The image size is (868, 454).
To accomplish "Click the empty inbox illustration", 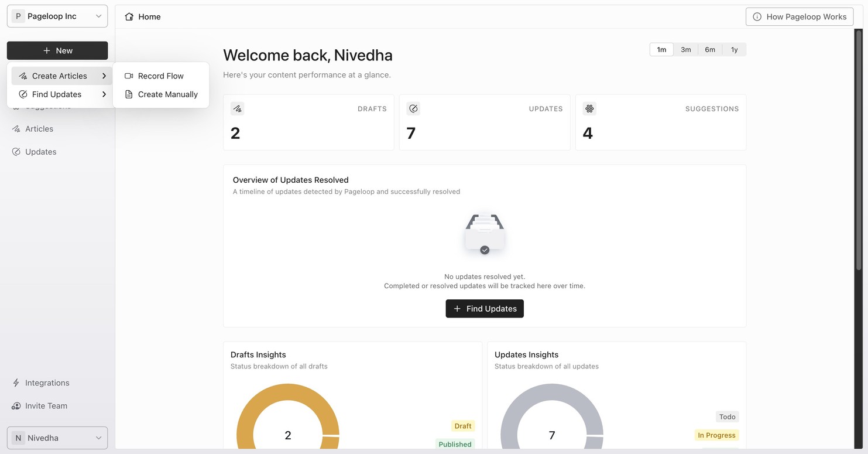I will pos(485,234).
